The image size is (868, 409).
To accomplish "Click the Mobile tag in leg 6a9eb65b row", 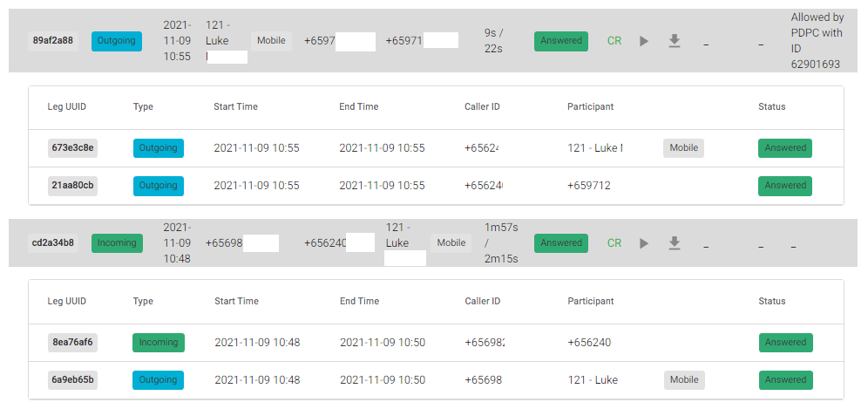I will click(684, 380).
